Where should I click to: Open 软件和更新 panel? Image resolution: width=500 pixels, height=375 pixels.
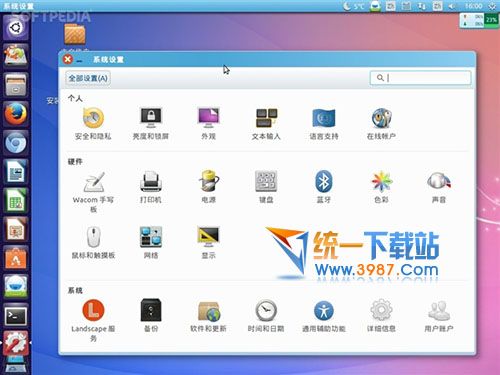click(209, 316)
